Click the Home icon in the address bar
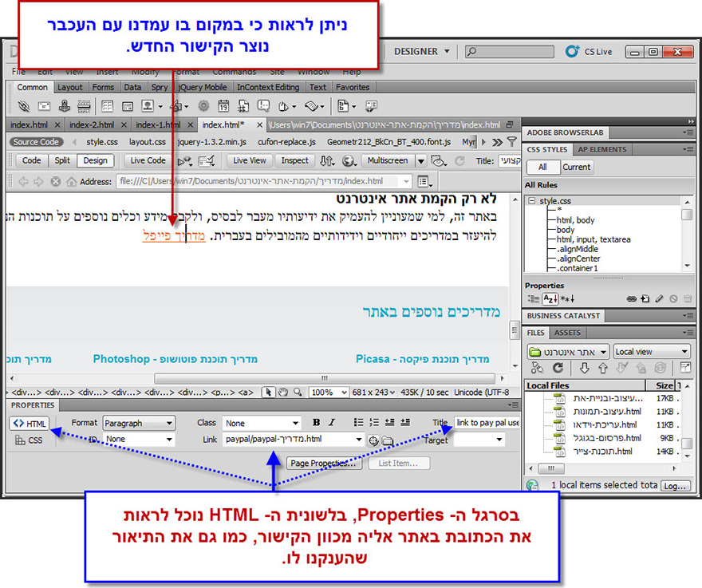Screen dimensions: 702x588 click(71, 182)
